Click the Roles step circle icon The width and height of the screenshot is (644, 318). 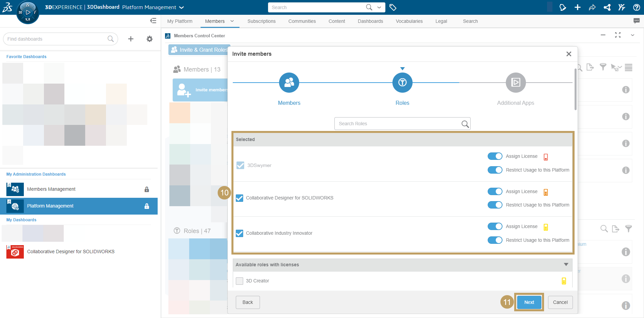point(402,83)
